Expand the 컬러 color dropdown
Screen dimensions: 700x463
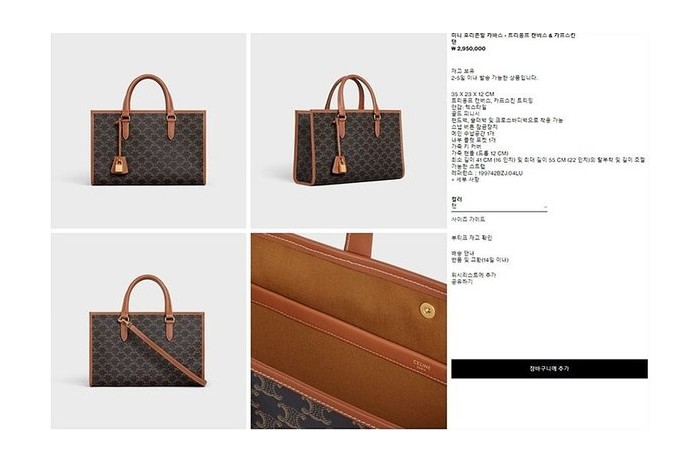point(499,207)
